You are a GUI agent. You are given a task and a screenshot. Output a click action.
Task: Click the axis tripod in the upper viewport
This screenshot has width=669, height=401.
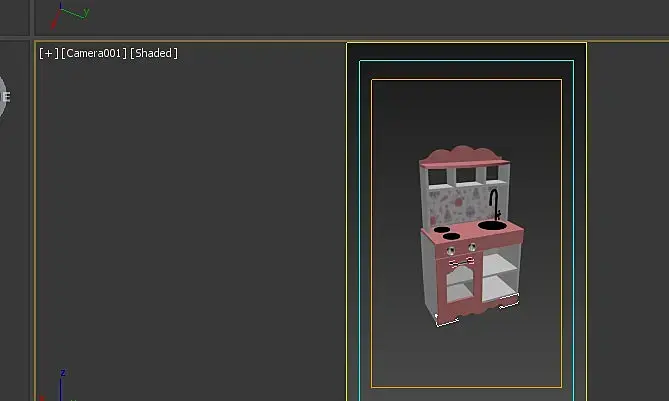(69, 15)
